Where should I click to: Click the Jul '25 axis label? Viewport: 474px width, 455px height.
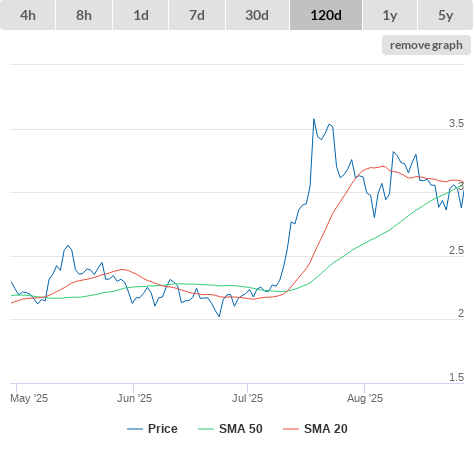pyautogui.click(x=247, y=398)
